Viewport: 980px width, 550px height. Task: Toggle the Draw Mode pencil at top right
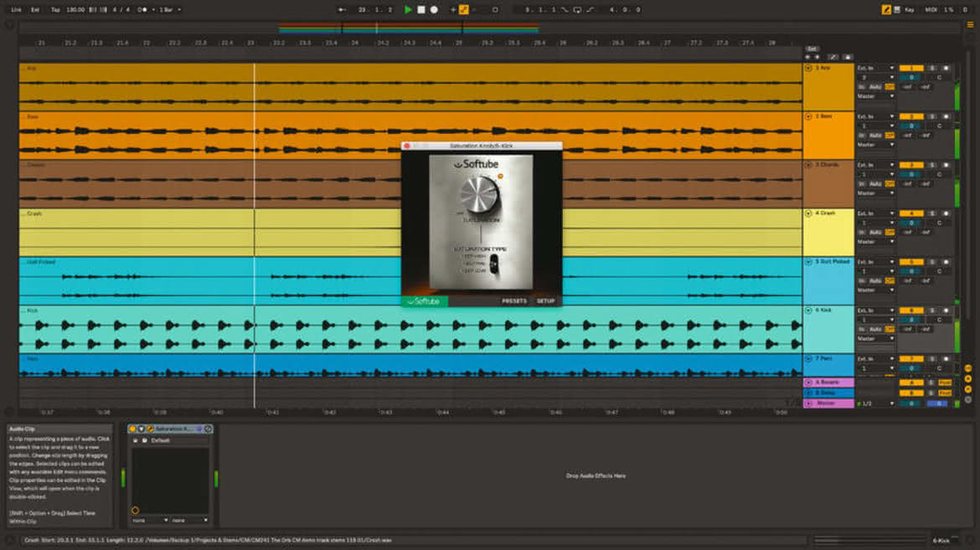coord(885,9)
